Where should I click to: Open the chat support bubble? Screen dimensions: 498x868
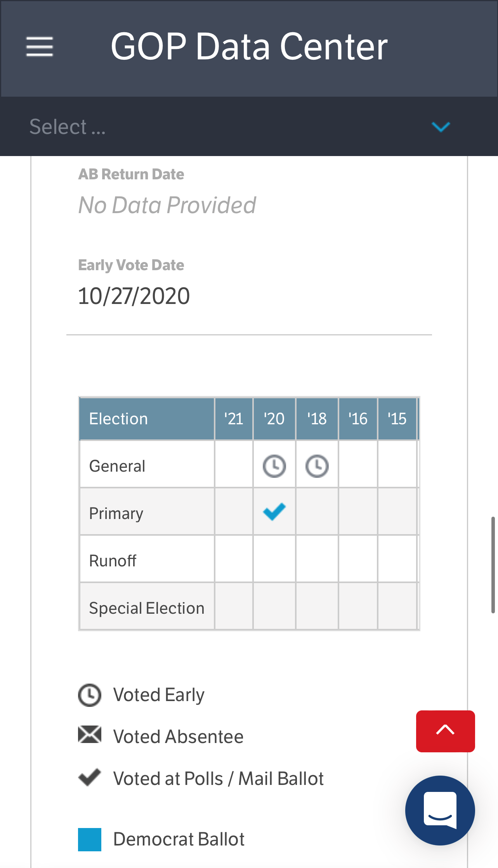point(440,810)
